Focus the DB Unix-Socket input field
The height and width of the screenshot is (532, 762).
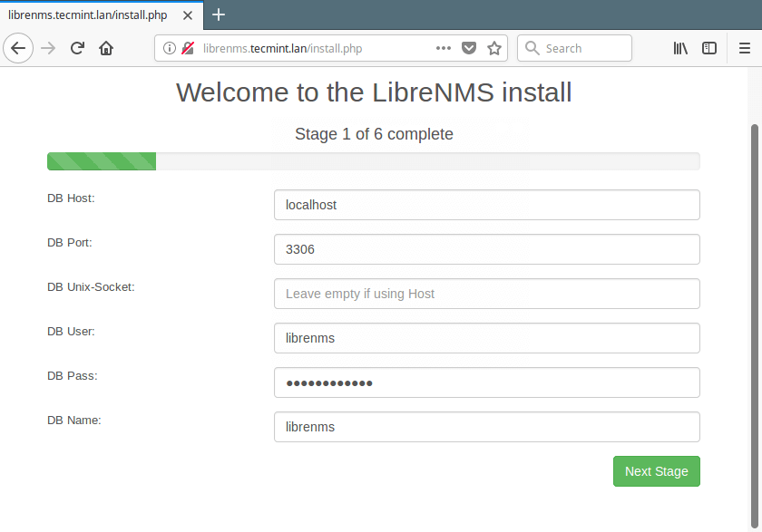click(487, 294)
